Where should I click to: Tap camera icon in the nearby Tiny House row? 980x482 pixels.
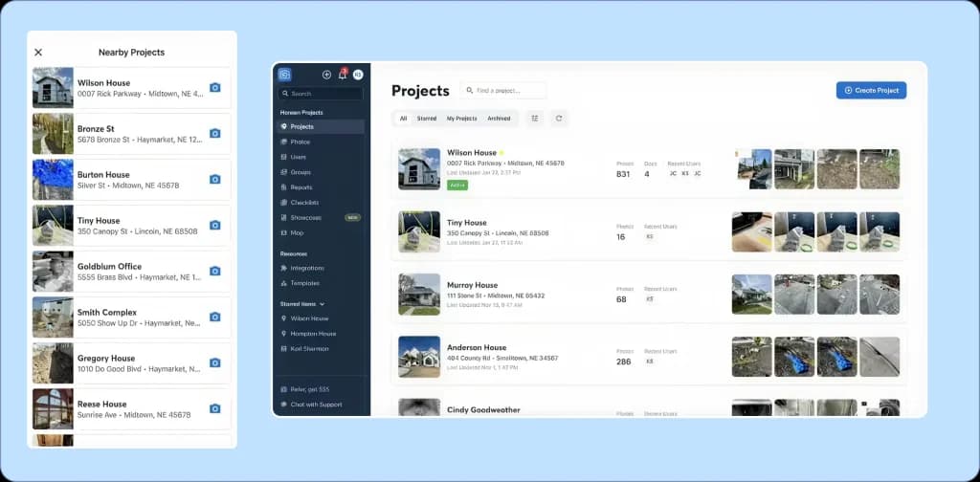215,225
